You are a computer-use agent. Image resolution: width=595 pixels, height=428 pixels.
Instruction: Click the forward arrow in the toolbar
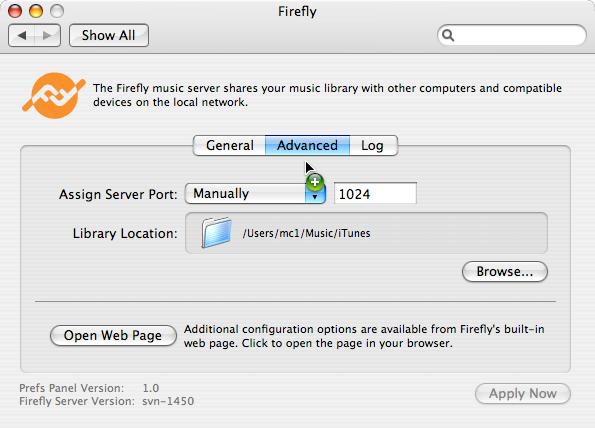(47, 36)
